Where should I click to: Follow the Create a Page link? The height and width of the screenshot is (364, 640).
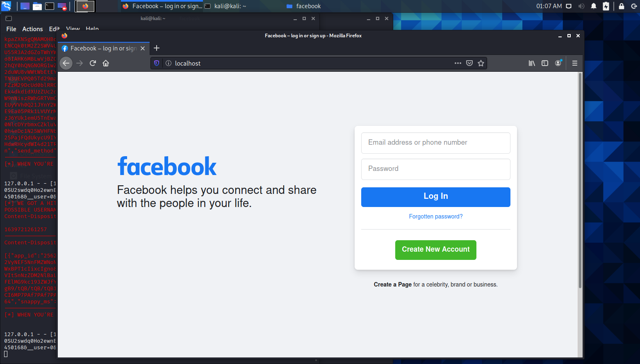click(392, 284)
